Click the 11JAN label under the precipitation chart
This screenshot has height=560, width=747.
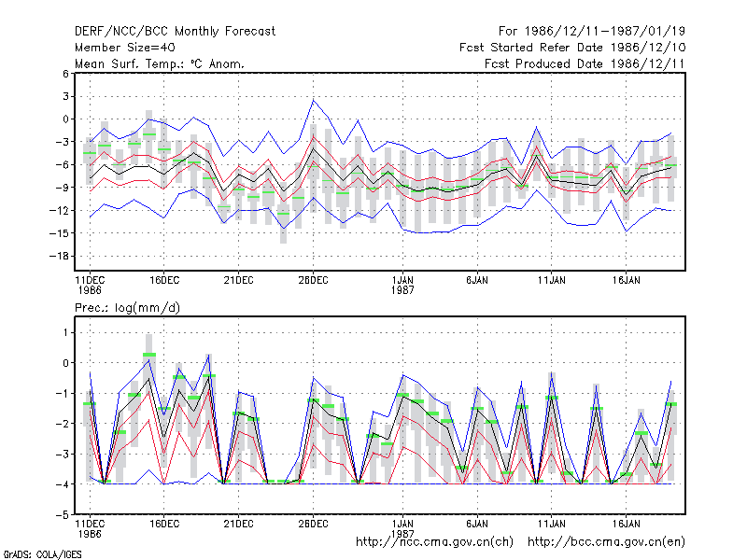(x=552, y=524)
